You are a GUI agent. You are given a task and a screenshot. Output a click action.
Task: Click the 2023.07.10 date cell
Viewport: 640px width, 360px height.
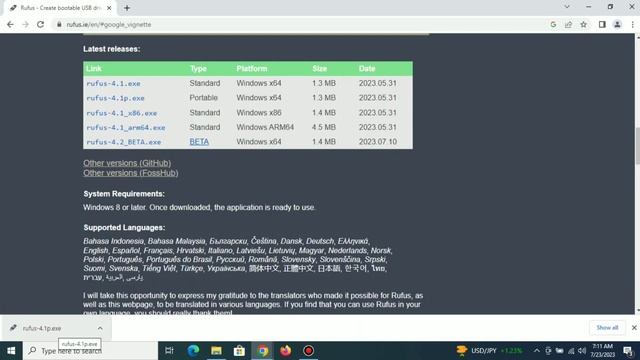tap(378, 142)
